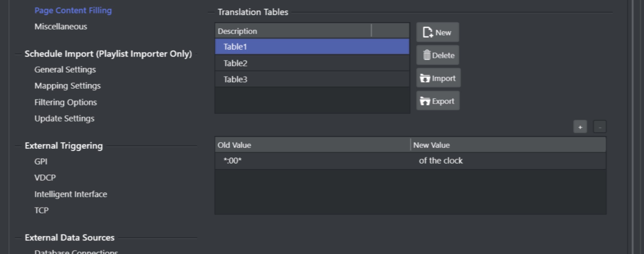
Task: Click the Import folder icon
Action: point(425,78)
